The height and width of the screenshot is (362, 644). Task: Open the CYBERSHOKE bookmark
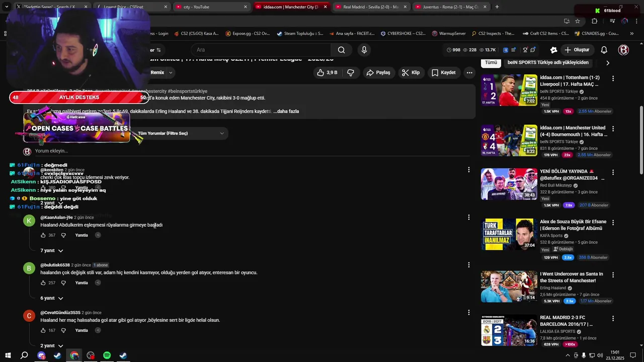[403, 34]
